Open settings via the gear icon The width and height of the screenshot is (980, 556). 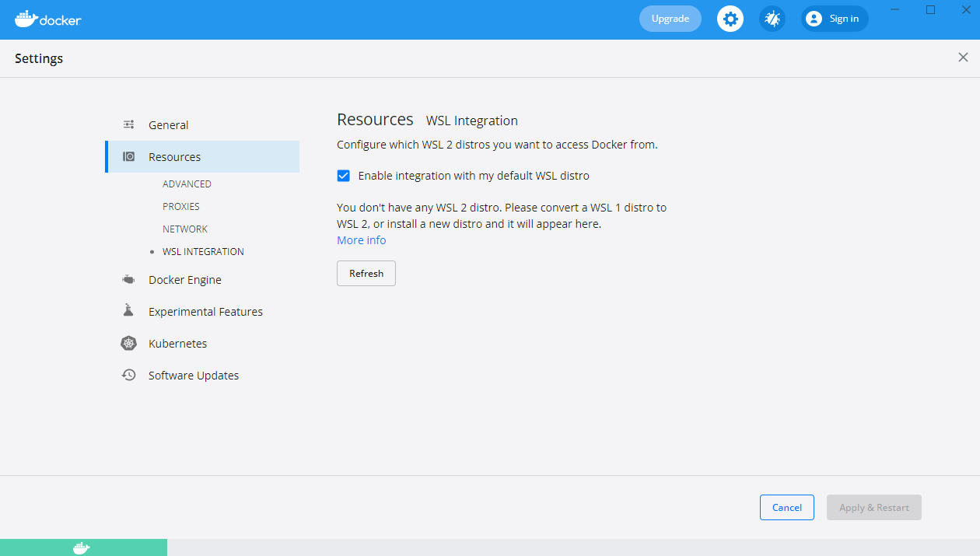coord(730,19)
